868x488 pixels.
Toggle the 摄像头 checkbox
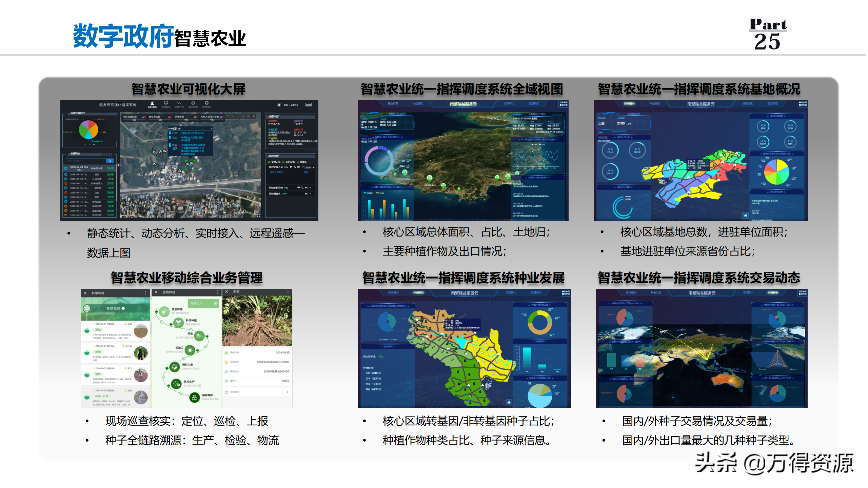click(x=298, y=162)
